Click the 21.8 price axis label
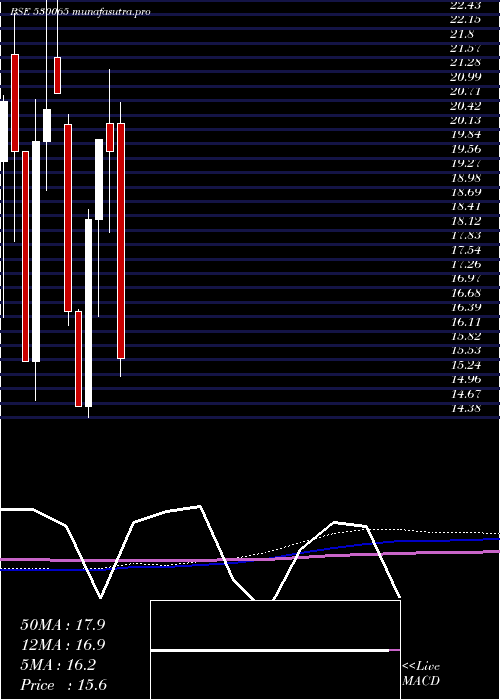The height and width of the screenshot is (700, 500). [462, 34]
